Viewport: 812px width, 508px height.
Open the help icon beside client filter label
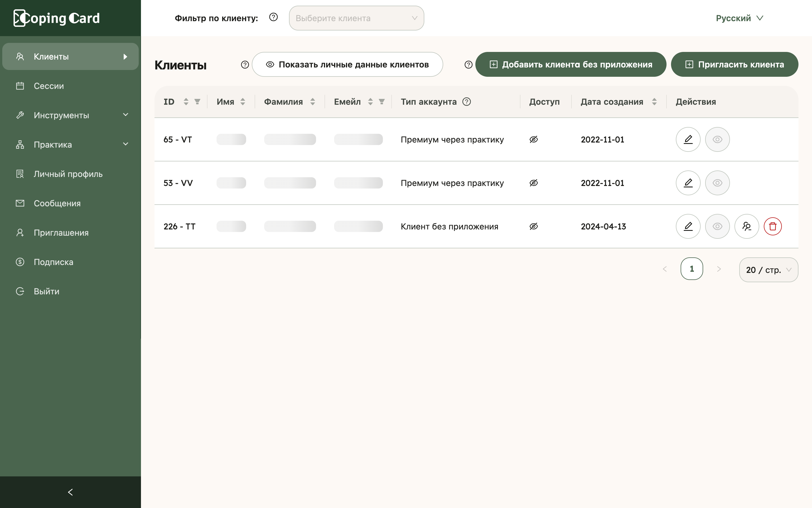(273, 17)
